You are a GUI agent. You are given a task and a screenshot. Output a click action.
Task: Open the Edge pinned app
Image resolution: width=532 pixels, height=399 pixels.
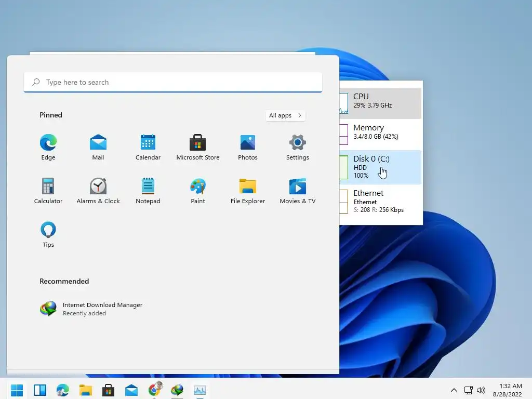(48, 147)
